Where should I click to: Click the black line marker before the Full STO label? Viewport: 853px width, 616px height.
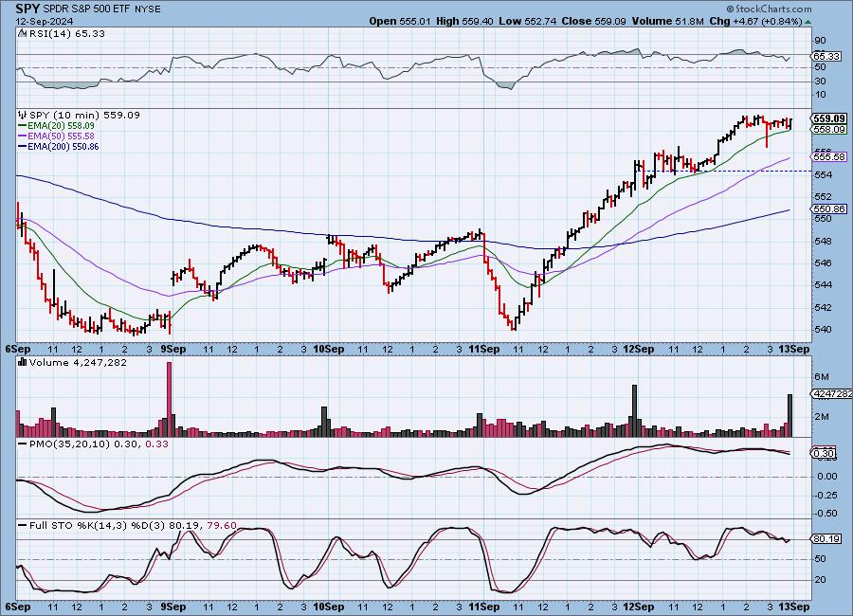pyautogui.click(x=23, y=526)
